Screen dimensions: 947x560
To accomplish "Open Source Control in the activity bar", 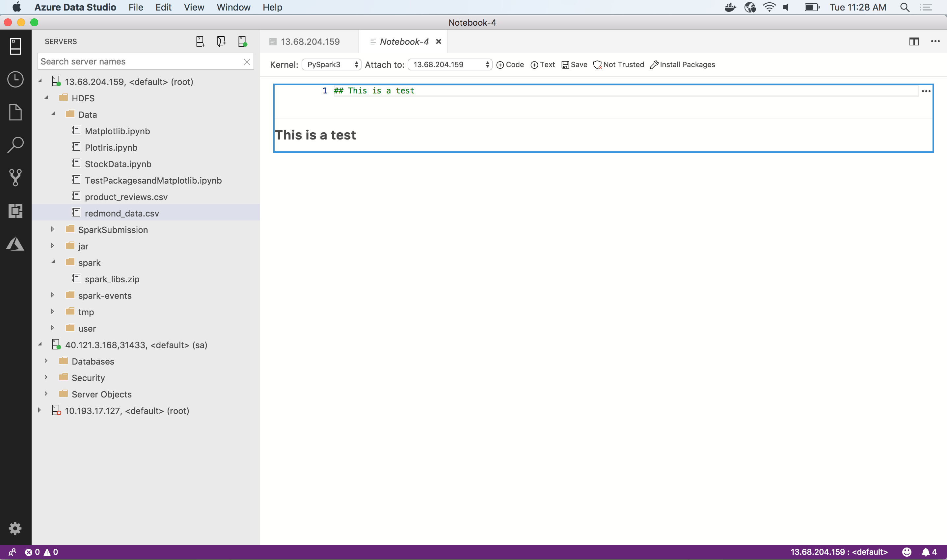I will click(15, 177).
